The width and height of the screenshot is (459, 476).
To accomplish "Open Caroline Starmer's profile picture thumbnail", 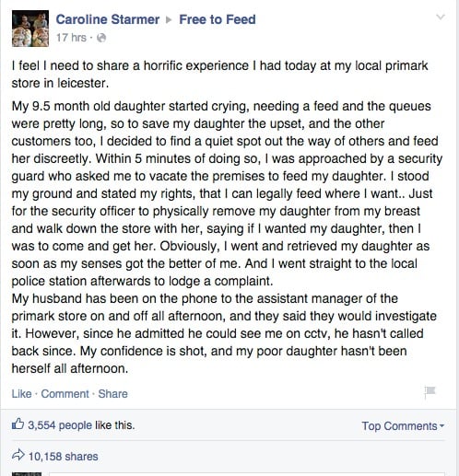I will 30,29.
